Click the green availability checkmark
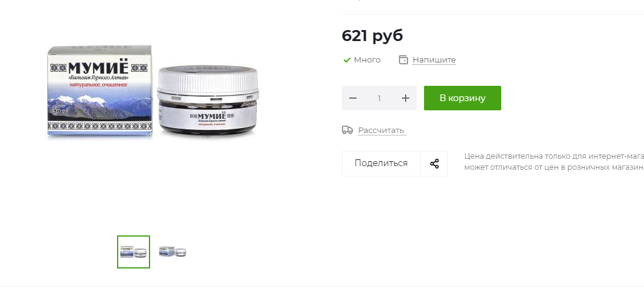This screenshot has height=293, width=644. coord(347,60)
